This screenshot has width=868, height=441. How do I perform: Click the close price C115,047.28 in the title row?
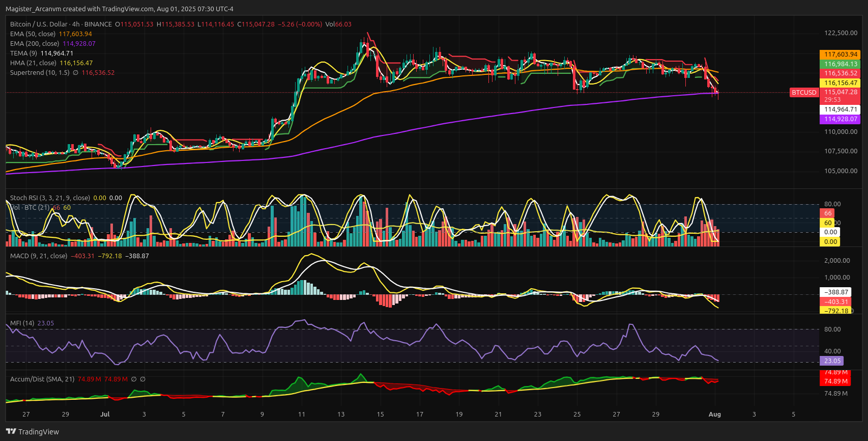[x=256, y=24]
